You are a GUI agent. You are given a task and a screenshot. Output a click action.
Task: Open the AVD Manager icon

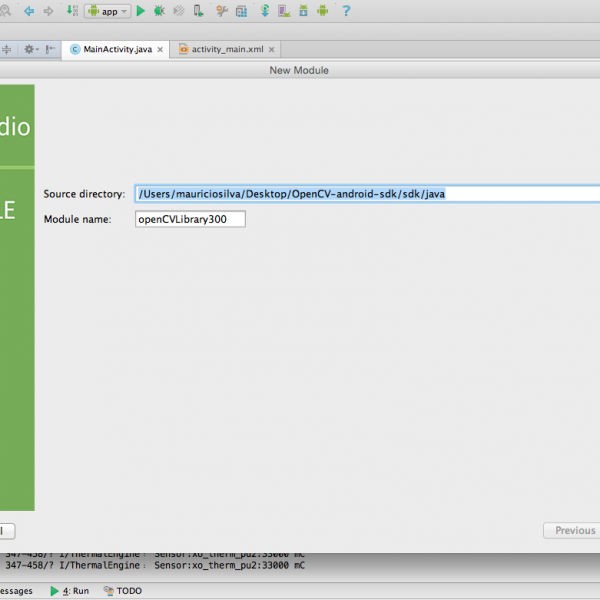pos(284,11)
